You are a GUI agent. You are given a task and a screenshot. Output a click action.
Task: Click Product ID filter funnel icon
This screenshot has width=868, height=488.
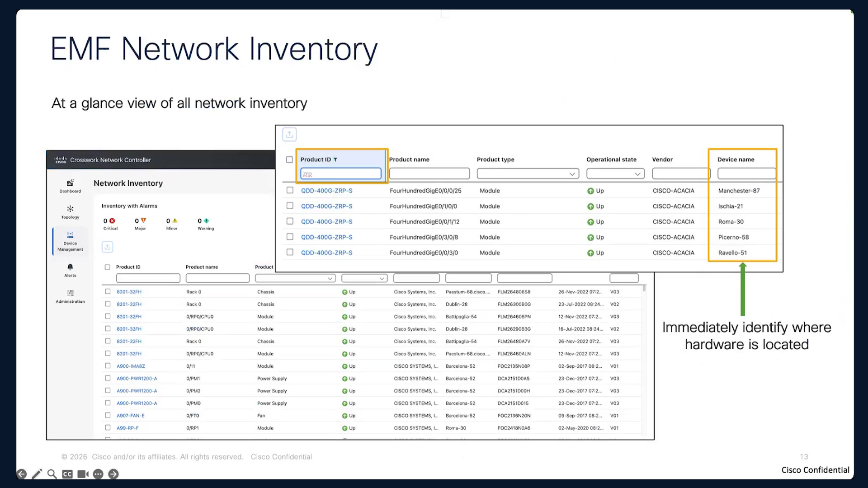[335, 160]
